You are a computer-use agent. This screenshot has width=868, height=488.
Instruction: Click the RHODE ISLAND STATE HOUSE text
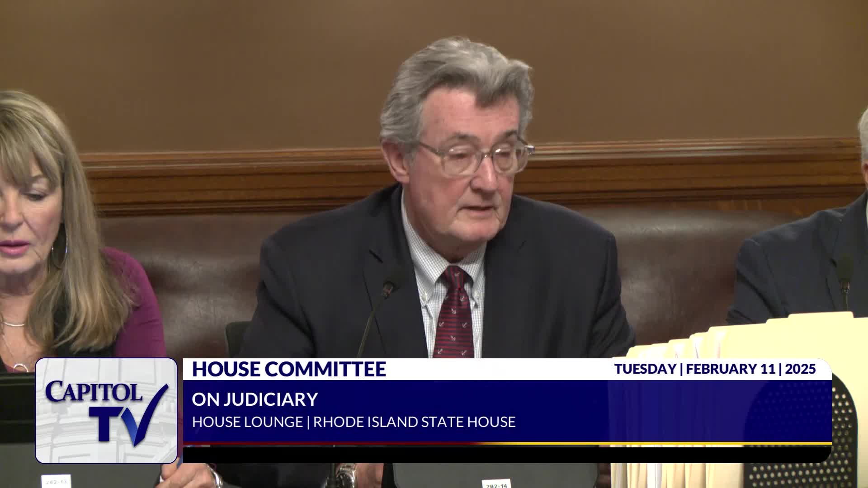click(414, 422)
